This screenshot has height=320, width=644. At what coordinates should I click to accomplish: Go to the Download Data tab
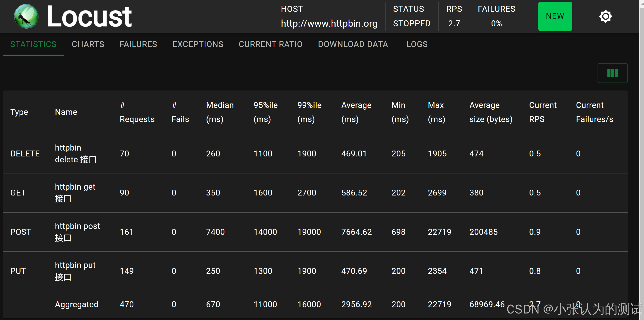coord(353,44)
